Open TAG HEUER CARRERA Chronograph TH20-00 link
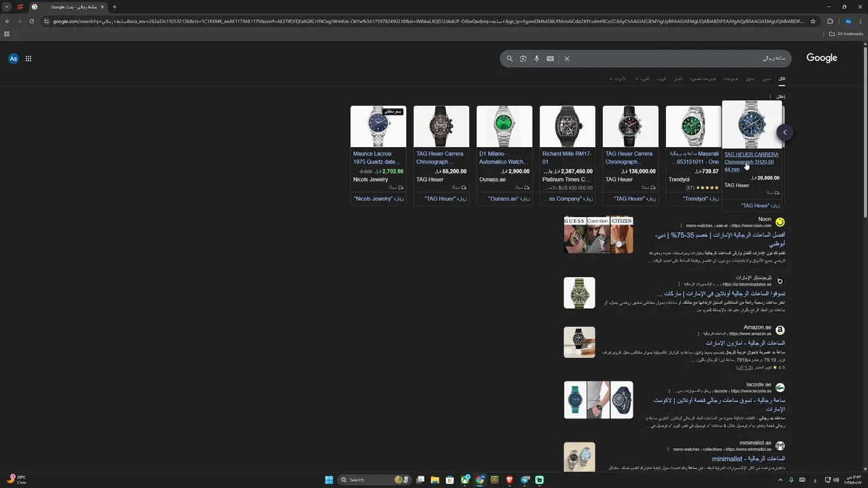 click(751, 161)
